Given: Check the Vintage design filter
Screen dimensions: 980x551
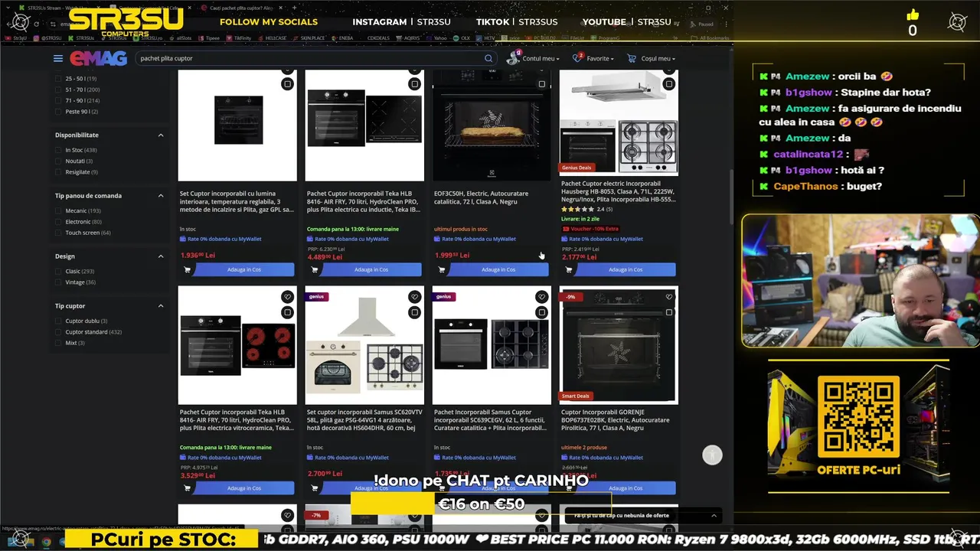Looking at the screenshot, I should [59, 282].
